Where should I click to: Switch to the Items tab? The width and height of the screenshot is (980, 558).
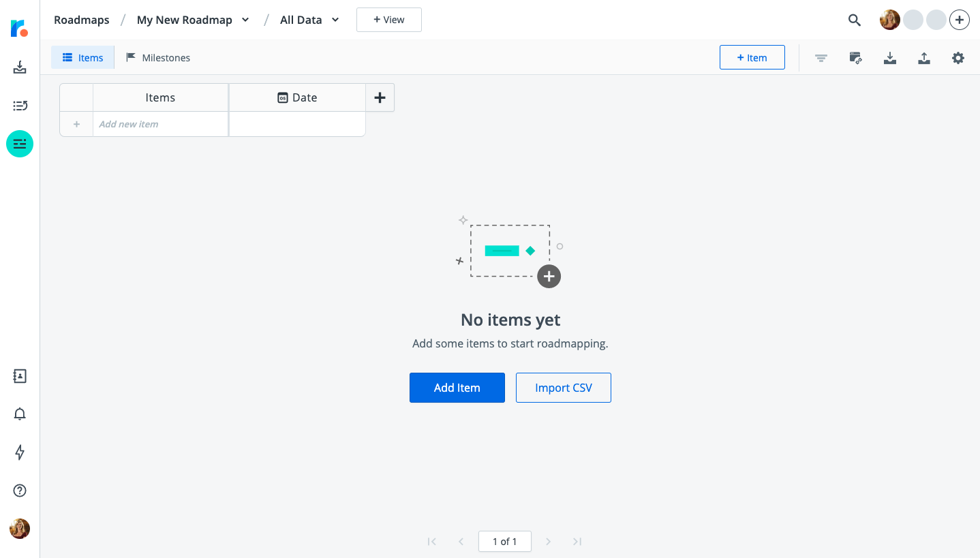pyautogui.click(x=82, y=58)
